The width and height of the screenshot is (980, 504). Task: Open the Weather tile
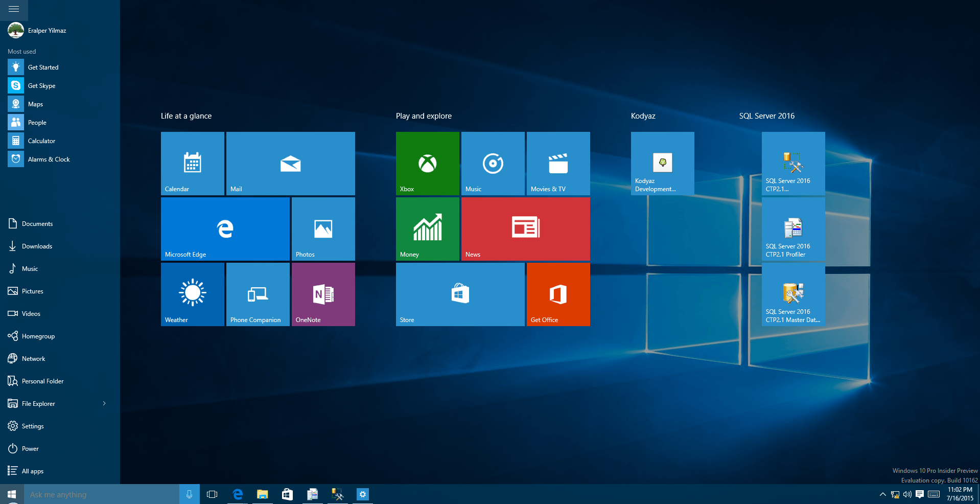click(192, 294)
